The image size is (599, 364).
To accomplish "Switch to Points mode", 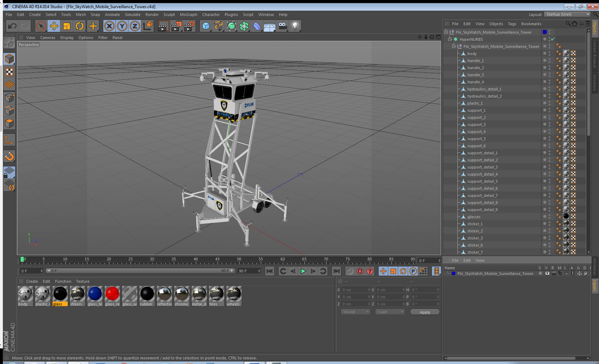I will [x=9, y=98].
